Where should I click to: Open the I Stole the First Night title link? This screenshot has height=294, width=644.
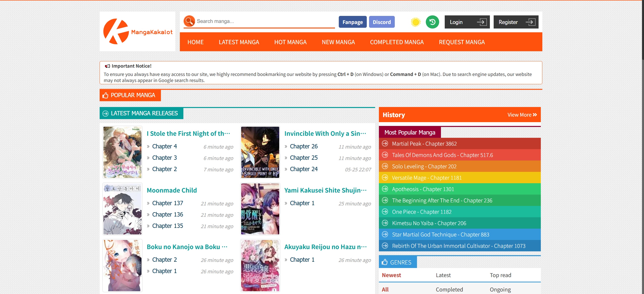click(x=188, y=133)
